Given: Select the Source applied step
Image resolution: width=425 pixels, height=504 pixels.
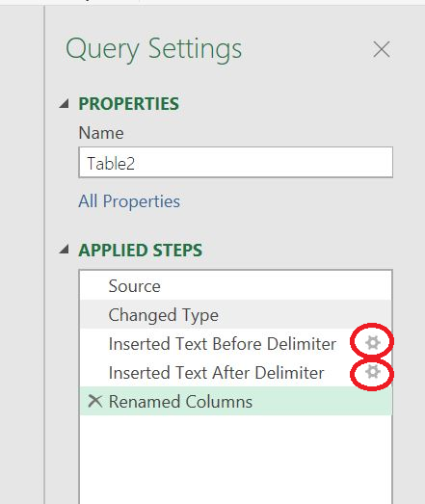Looking at the screenshot, I should coord(236,286).
